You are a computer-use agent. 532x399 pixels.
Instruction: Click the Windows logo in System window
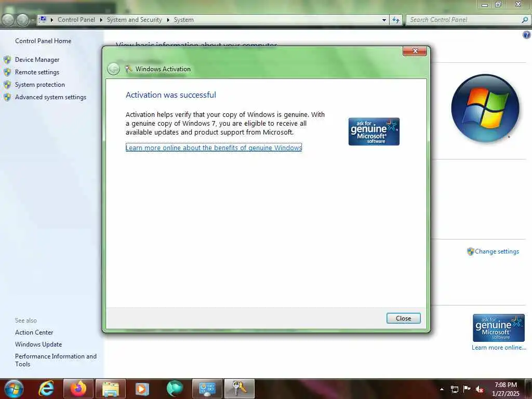pos(485,108)
